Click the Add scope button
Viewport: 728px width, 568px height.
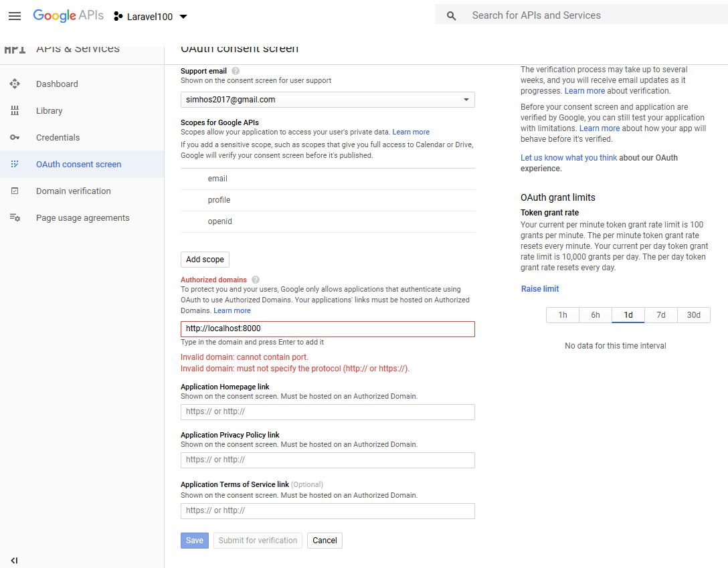[205, 260]
